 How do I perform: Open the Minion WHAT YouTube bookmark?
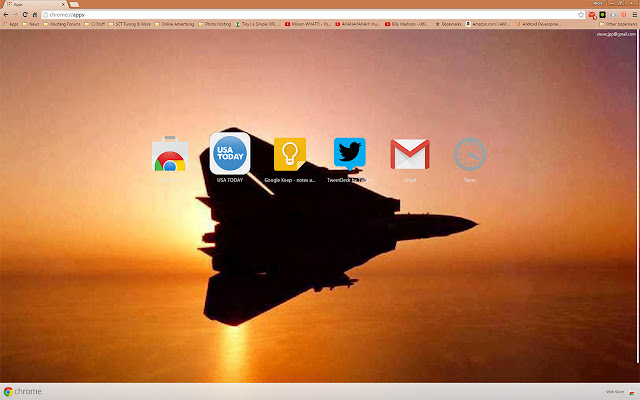click(x=308, y=24)
